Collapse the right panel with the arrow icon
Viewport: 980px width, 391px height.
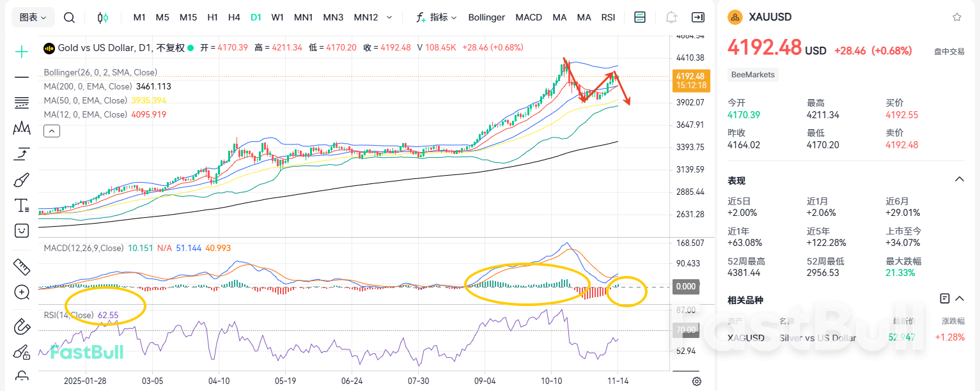[698, 17]
